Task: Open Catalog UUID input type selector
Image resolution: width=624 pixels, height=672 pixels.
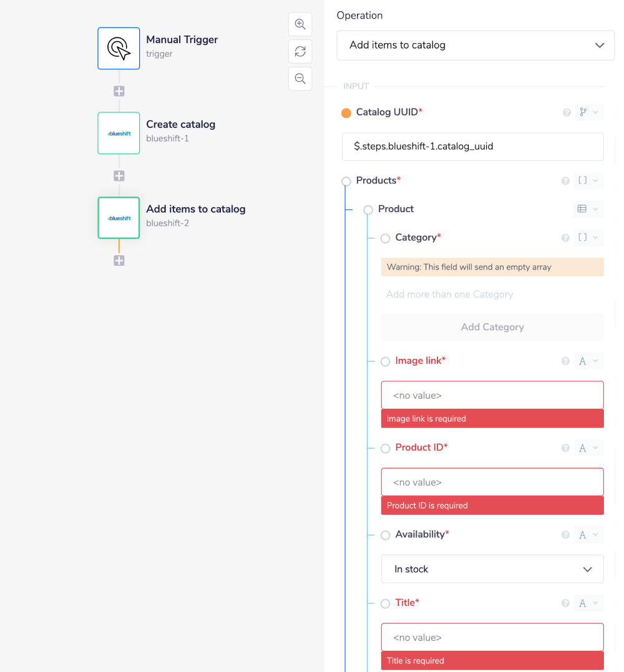Action: tap(588, 112)
